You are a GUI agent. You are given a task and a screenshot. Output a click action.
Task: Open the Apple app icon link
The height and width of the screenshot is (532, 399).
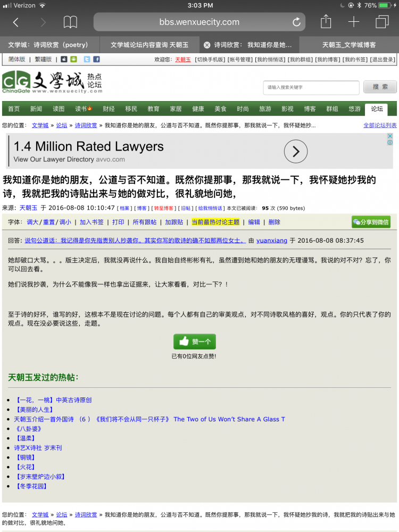(x=64, y=60)
